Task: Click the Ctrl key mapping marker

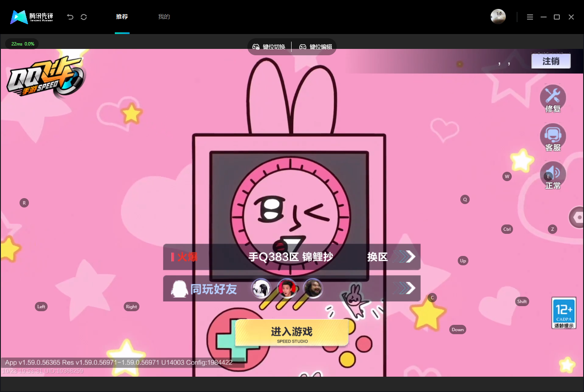Action: [x=507, y=229]
